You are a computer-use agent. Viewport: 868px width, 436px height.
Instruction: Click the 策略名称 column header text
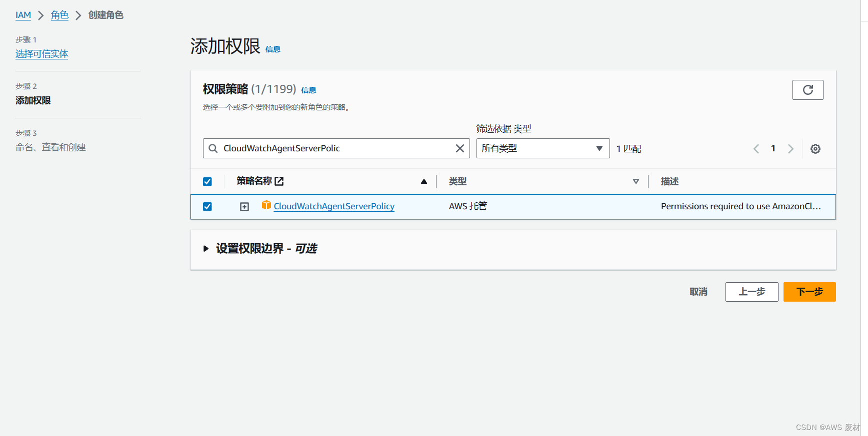(x=254, y=181)
